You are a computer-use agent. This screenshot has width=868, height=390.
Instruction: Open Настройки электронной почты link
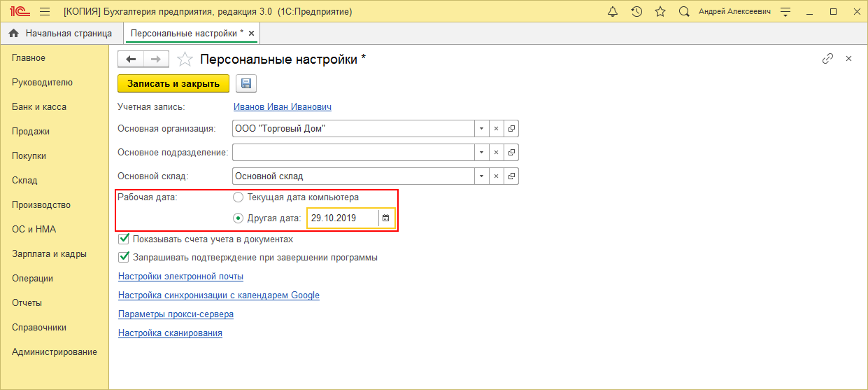pyautogui.click(x=180, y=277)
